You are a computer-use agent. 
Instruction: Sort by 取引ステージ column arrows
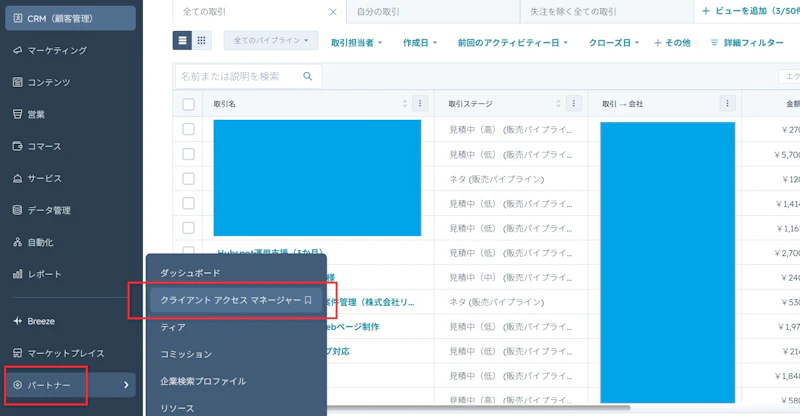[558, 104]
